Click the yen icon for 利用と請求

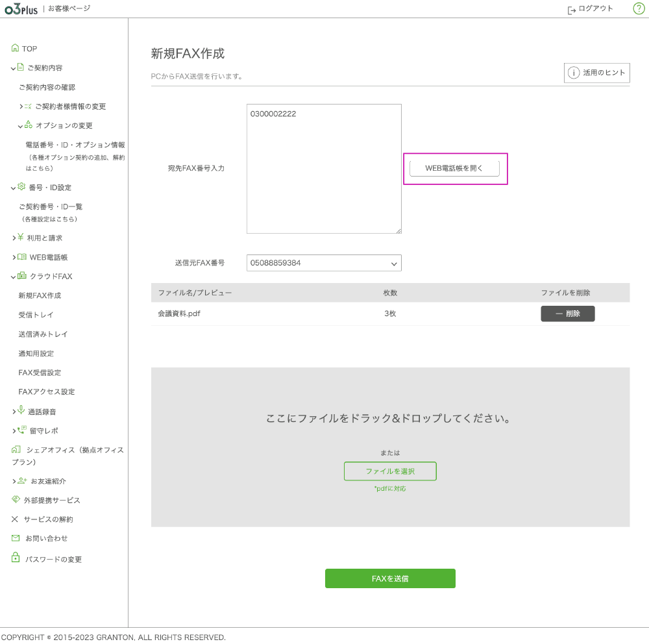pos(21,237)
